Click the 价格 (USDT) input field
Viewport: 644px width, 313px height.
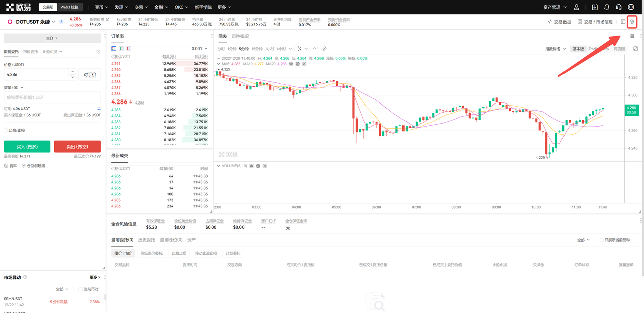(35, 74)
